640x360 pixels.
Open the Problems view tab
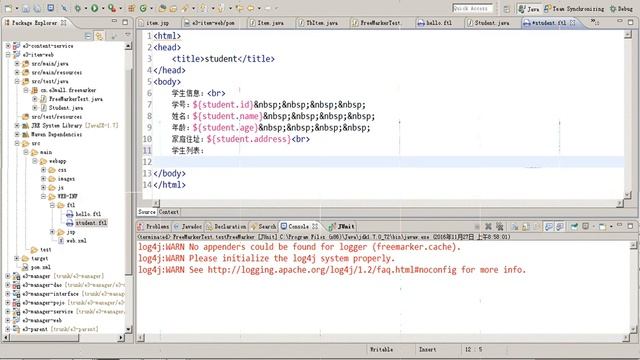click(153, 226)
